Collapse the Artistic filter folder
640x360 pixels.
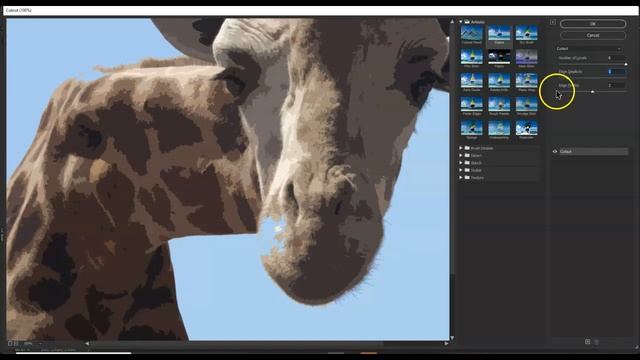(x=461, y=22)
